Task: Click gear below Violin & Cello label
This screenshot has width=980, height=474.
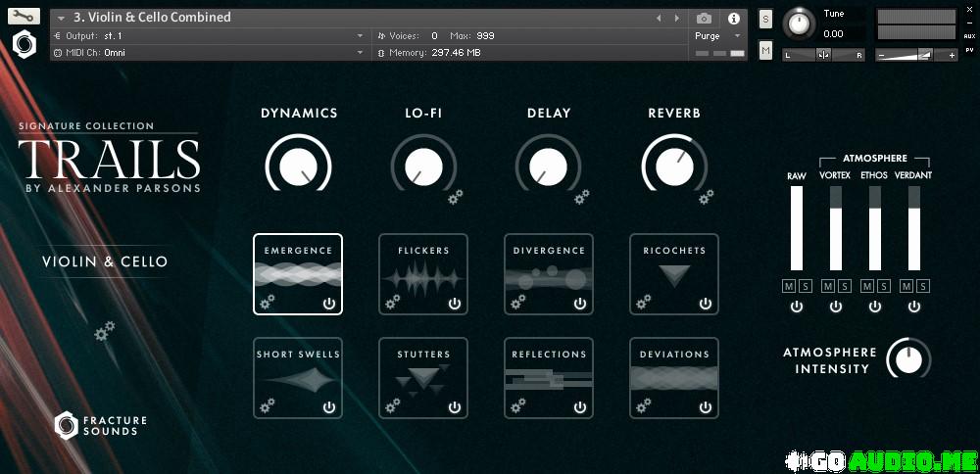Action: 105,331
